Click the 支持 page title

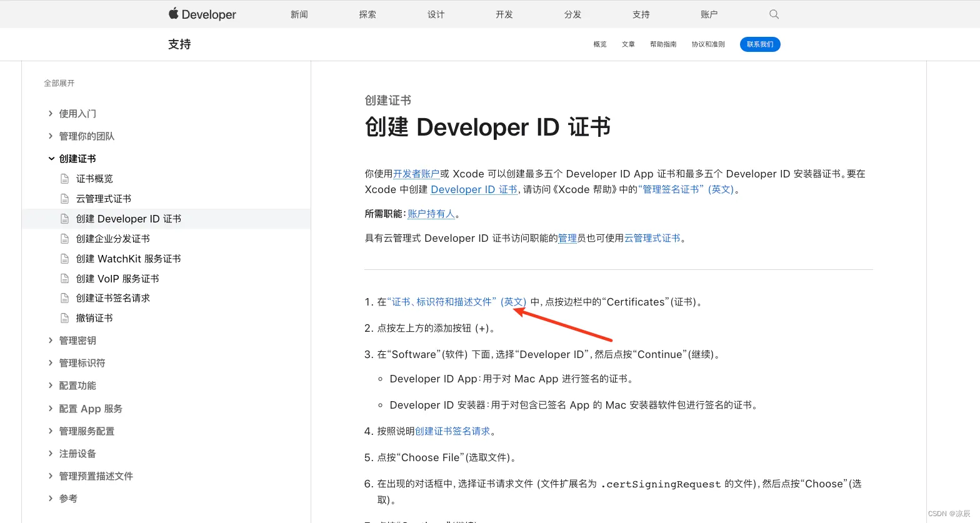point(179,44)
